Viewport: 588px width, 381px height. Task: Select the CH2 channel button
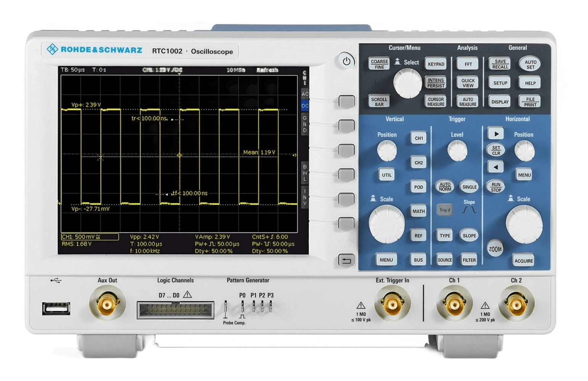[419, 163]
